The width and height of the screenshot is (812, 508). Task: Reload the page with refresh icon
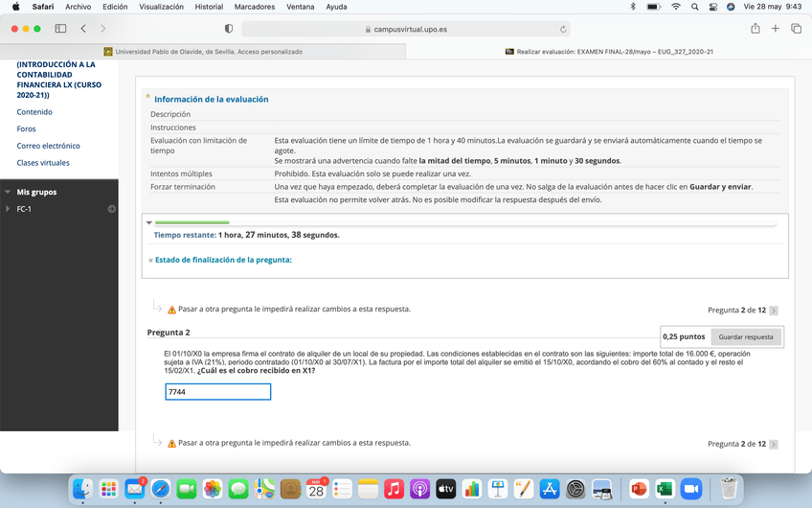click(x=563, y=30)
